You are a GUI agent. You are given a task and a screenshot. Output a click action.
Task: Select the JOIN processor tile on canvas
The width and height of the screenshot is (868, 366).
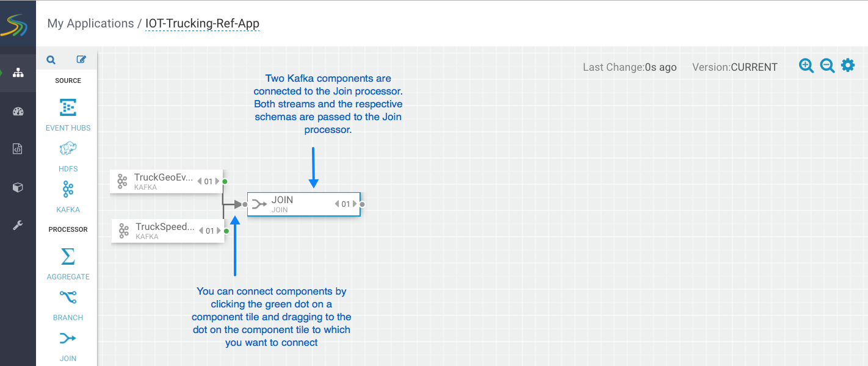293,204
